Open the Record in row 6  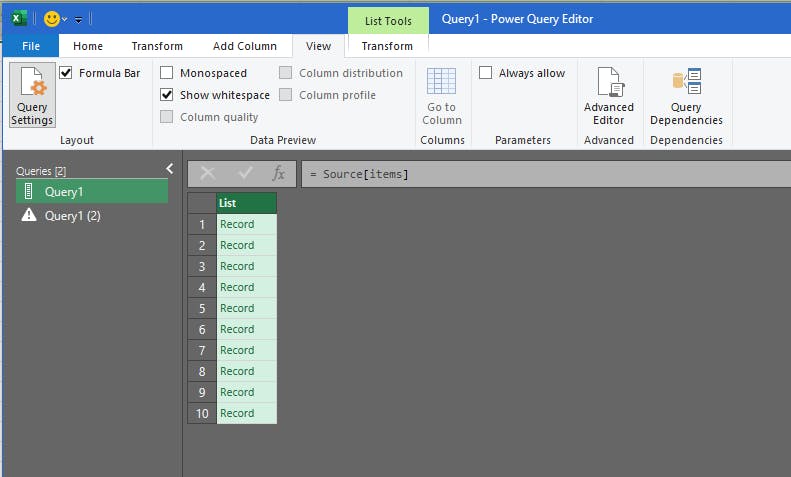point(237,329)
